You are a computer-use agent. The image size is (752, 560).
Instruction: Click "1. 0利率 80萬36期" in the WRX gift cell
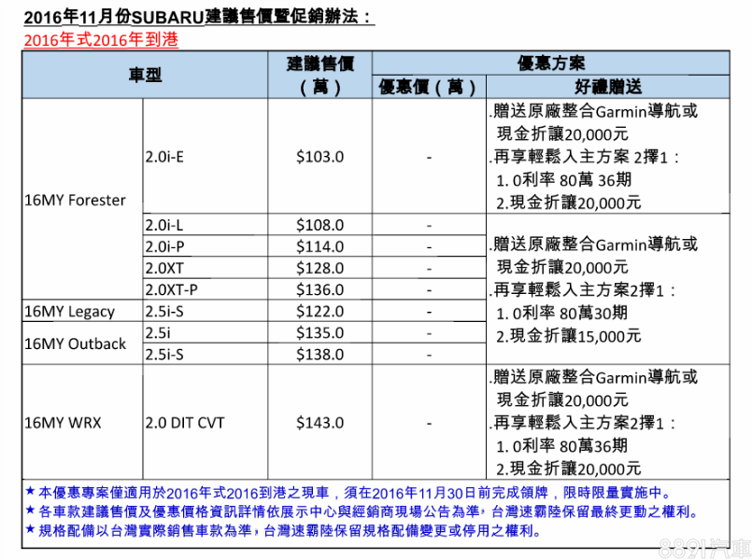[x=562, y=446]
